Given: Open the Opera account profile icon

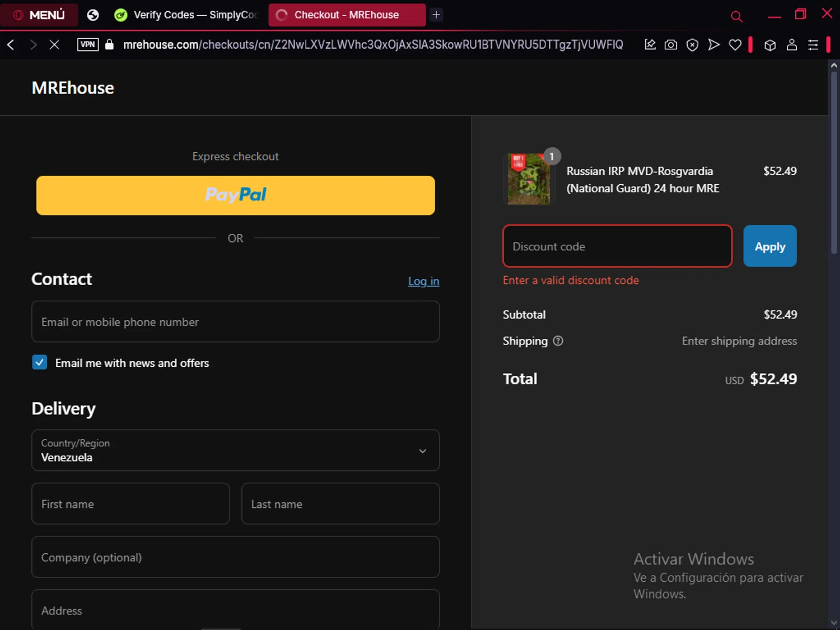Looking at the screenshot, I should coord(792,45).
